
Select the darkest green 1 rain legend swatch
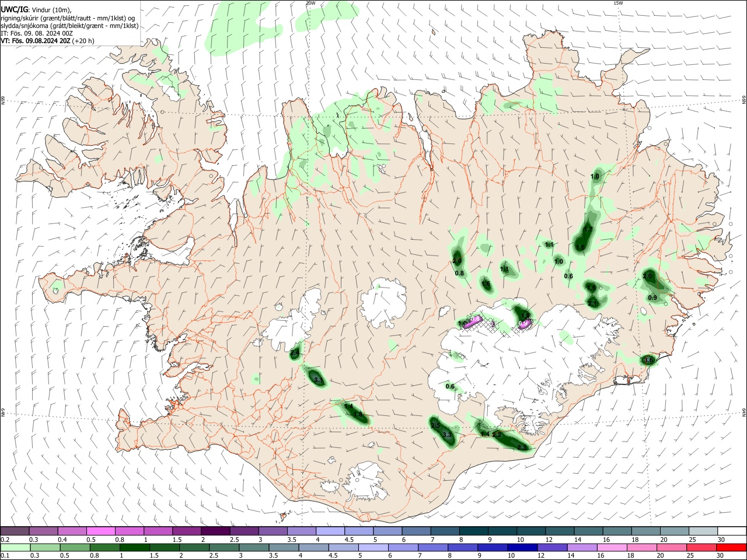(134, 547)
